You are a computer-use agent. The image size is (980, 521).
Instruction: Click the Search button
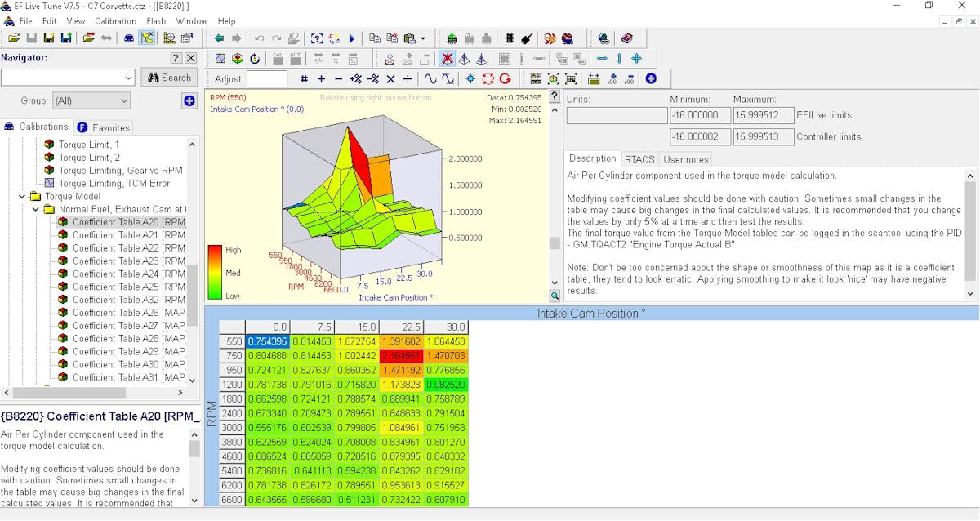click(168, 78)
